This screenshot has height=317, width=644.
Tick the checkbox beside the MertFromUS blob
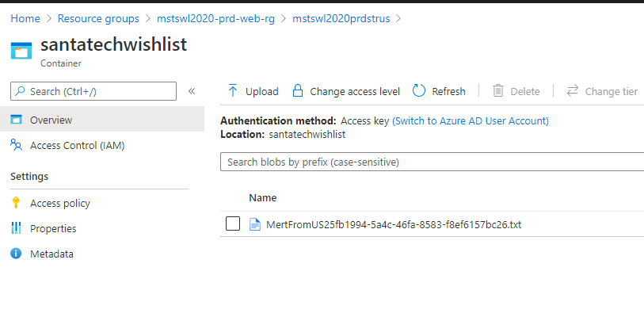click(233, 224)
